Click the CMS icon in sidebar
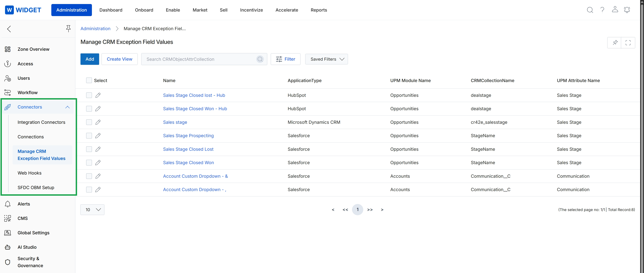Screen dimensions: 644x273 click(8, 218)
